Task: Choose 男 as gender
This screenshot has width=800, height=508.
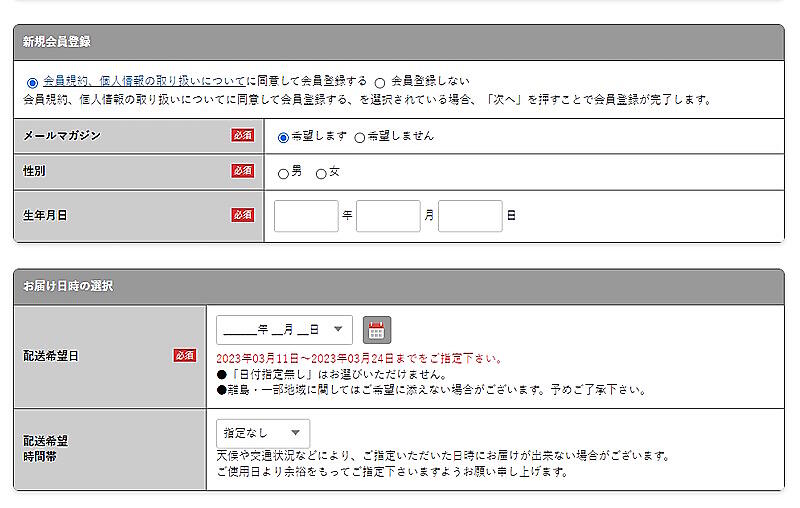Action: [x=283, y=174]
